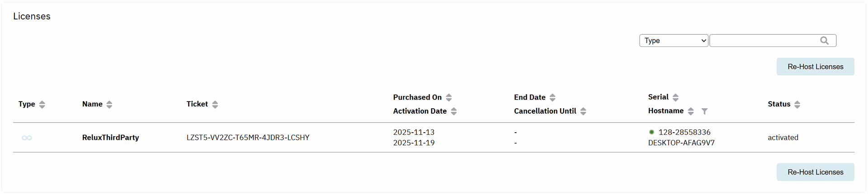Sort licenses by Serial number
Viewport: 868px width, 194px height.
pyautogui.click(x=675, y=97)
